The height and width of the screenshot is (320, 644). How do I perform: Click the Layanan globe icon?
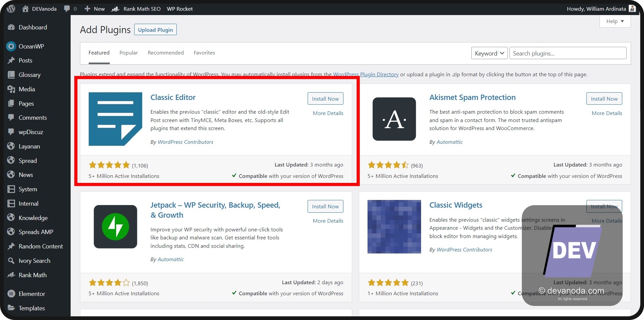pos(11,146)
